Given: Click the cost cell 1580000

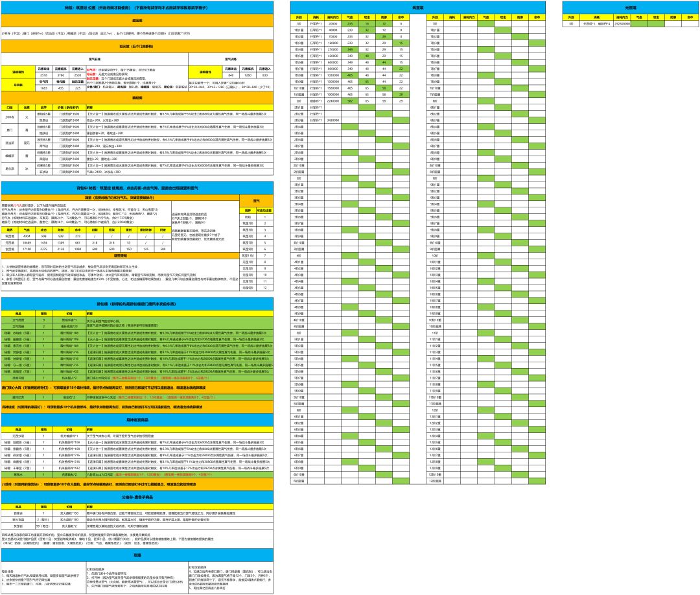Looking at the screenshot, I should (333, 88).
